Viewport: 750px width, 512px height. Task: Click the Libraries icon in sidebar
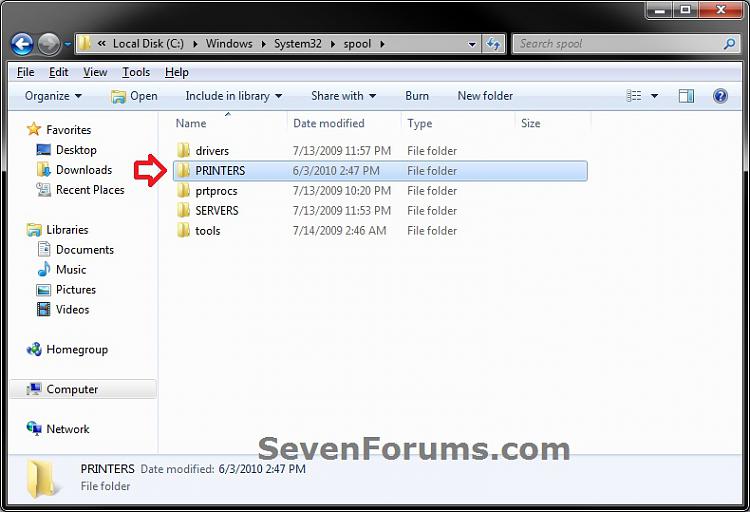tap(34, 230)
